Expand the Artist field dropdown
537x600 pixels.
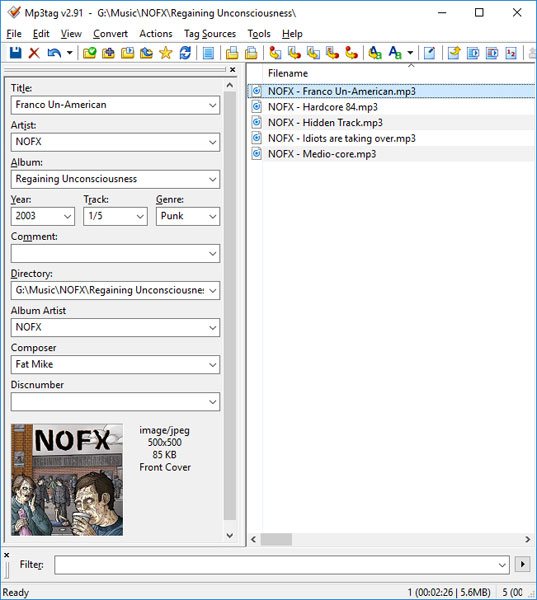212,142
